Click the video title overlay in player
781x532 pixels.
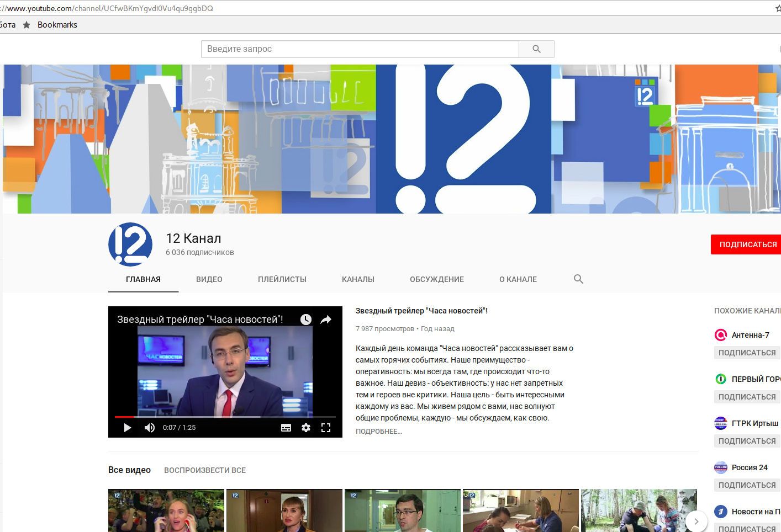(200, 320)
